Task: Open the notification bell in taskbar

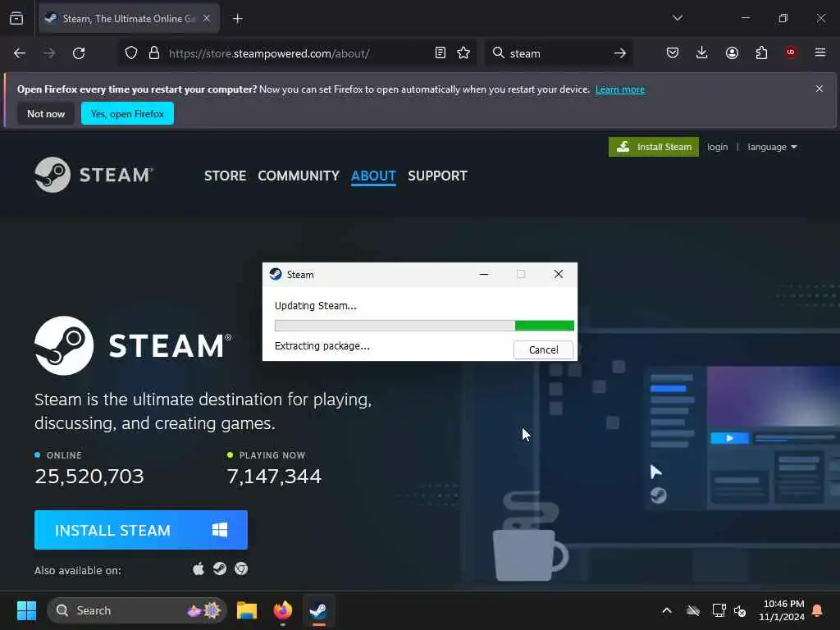Action: coord(818,610)
